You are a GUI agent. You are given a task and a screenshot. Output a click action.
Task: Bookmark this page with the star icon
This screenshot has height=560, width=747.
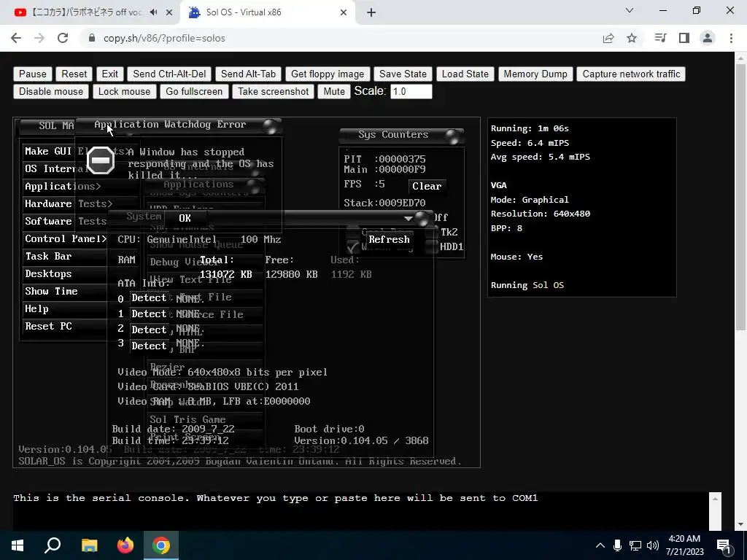[x=632, y=38]
